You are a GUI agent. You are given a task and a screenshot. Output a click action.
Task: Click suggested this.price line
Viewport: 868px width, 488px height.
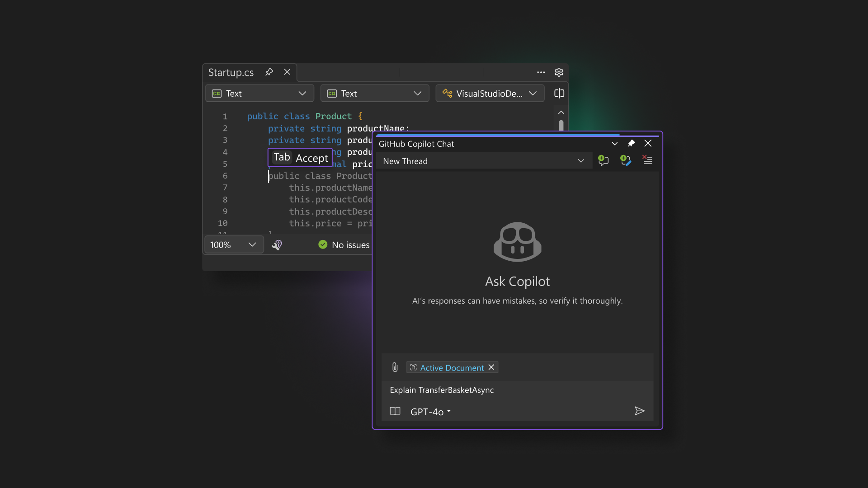point(331,223)
